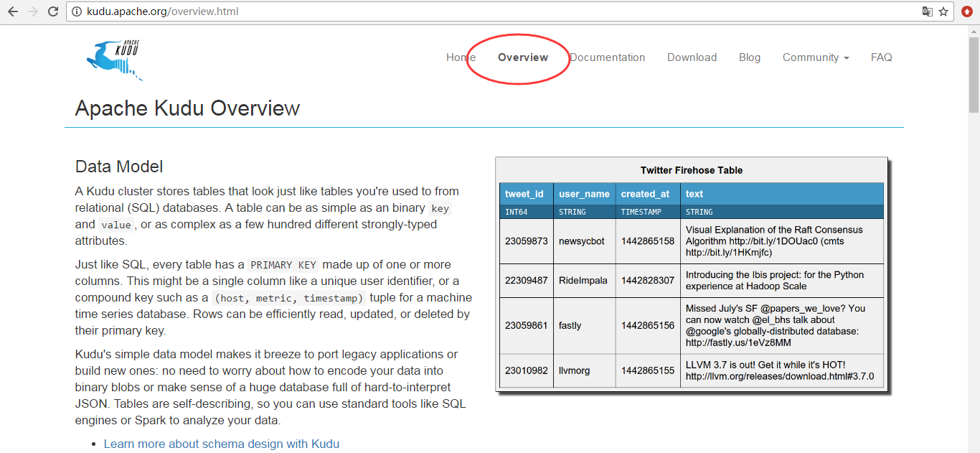Select the Overview nav item
This screenshot has width=980, height=453.
coord(523,57)
